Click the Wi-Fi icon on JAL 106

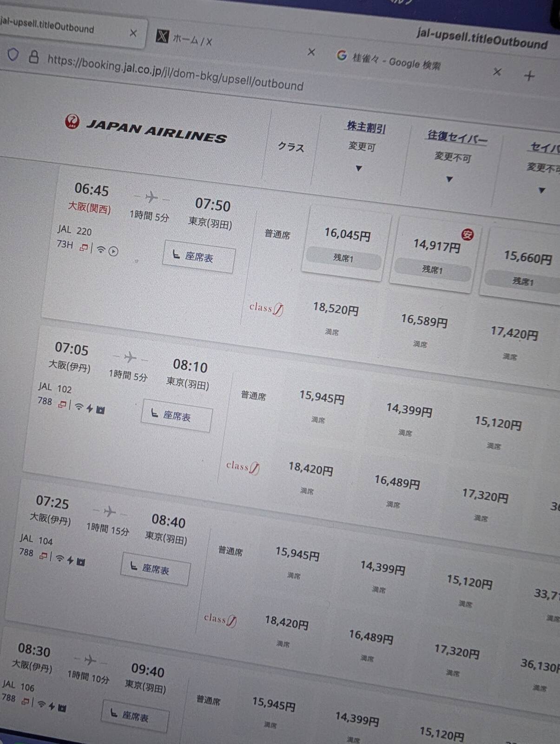coord(41,704)
